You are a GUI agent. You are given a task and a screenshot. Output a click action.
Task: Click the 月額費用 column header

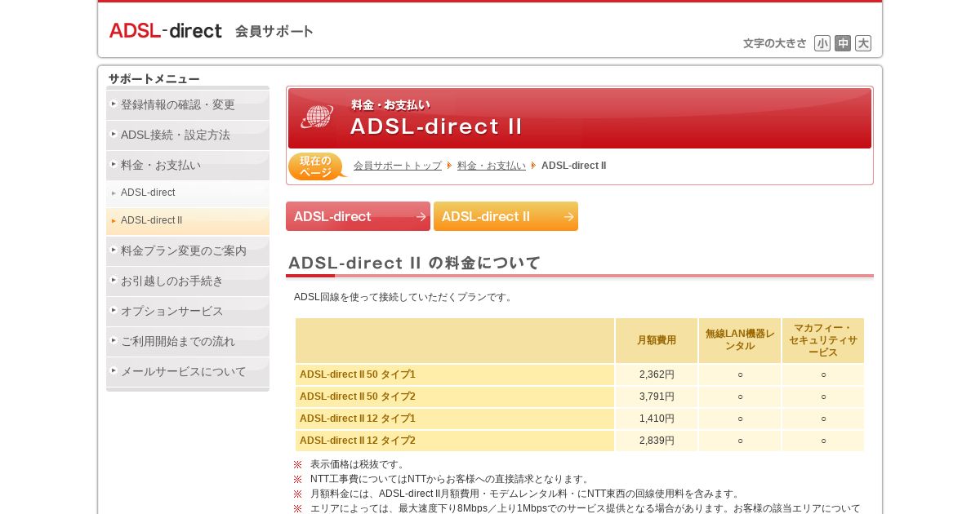point(657,340)
